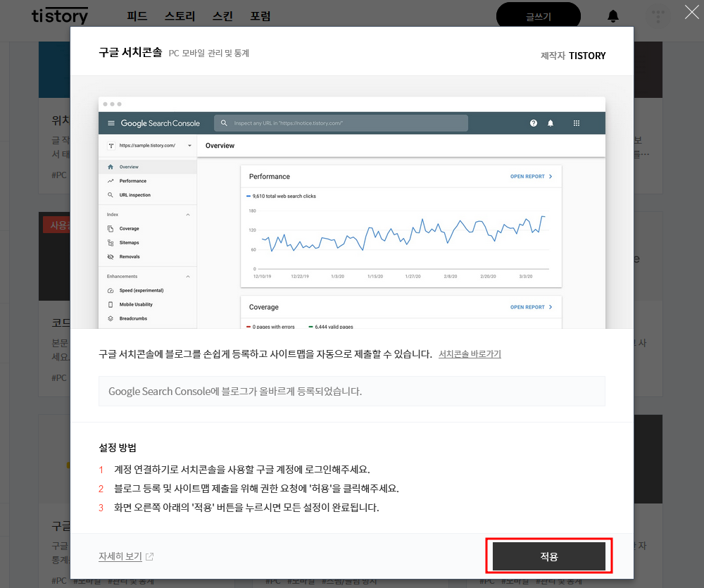Click the tistory logo
The width and height of the screenshot is (704, 588).
[60, 15]
